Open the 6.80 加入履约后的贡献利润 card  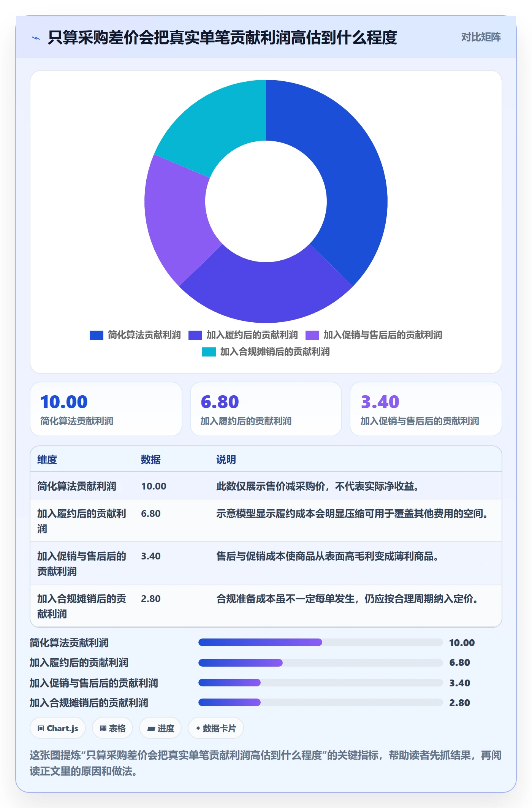coord(266,409)
